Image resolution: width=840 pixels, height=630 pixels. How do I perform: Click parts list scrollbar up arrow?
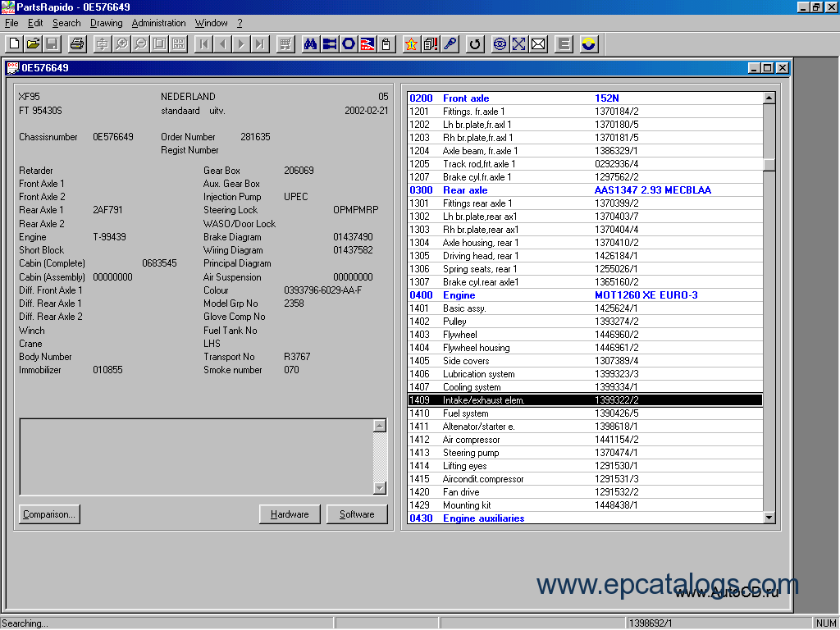point(769,98)
